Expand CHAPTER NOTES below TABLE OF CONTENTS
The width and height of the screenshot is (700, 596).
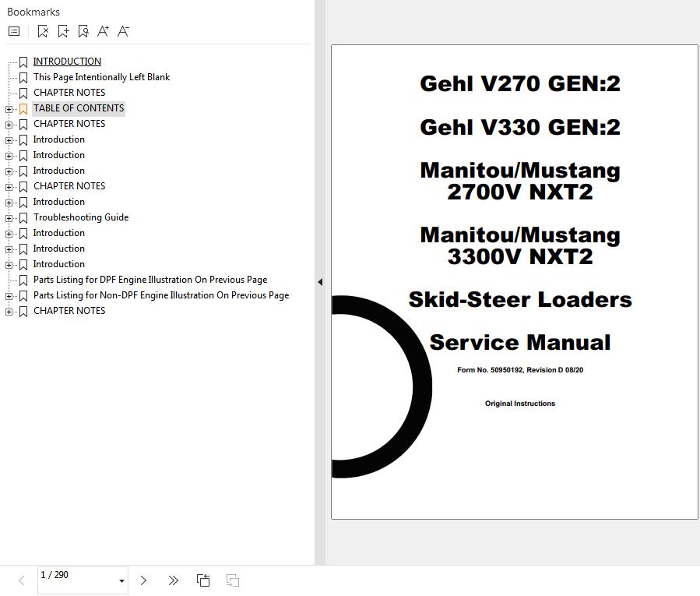(9, 125)
